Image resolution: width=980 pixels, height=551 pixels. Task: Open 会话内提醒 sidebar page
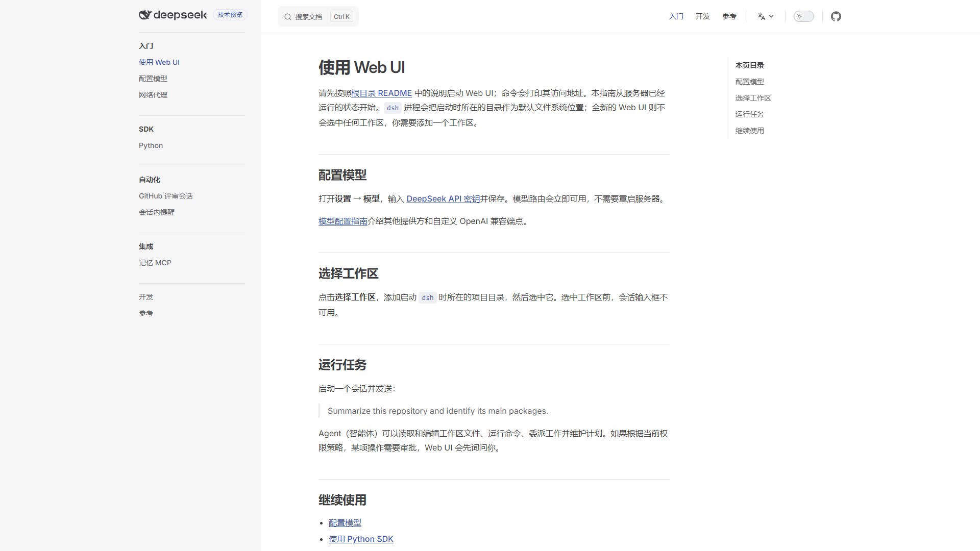pos(157,212)
